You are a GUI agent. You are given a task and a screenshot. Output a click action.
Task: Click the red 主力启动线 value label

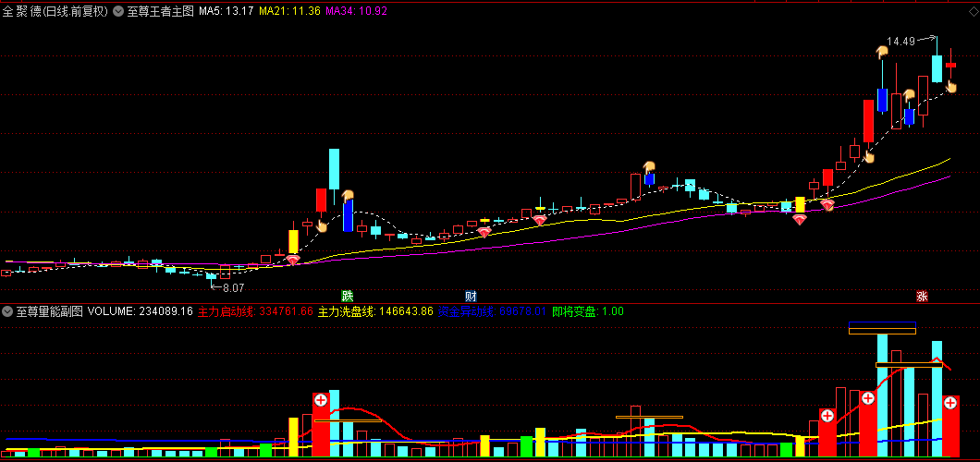coord(255,310)
